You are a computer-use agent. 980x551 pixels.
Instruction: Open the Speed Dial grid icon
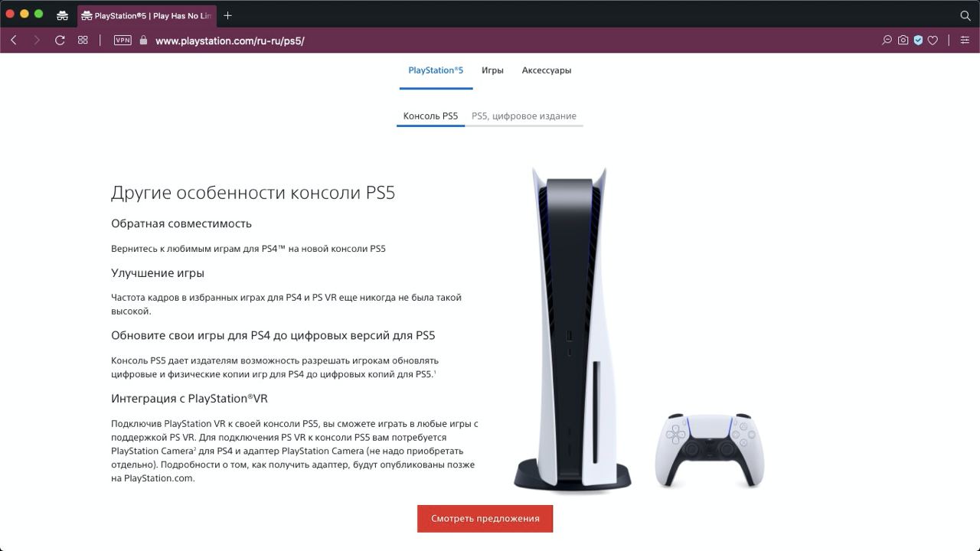[x=83, y=40]
